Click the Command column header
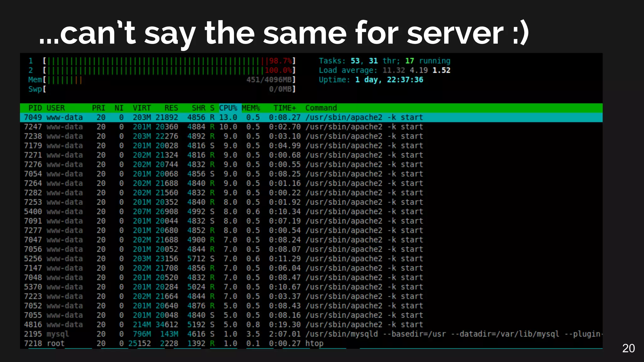Viewport: 644px width, 362px height. coord(321,108)
